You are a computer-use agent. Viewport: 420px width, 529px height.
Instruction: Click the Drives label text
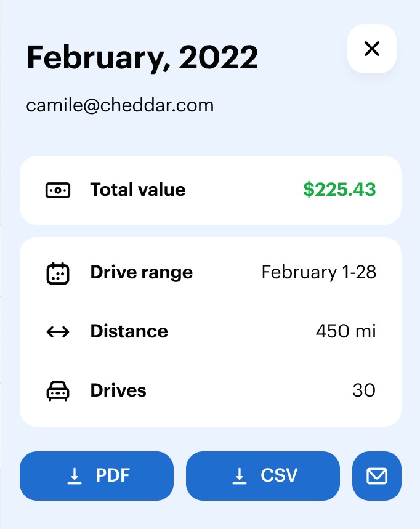tap(118, 390)
